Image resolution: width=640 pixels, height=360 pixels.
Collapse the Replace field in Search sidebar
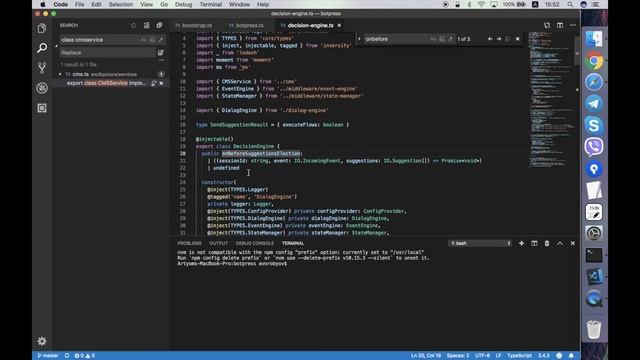(x=56, y=46)
